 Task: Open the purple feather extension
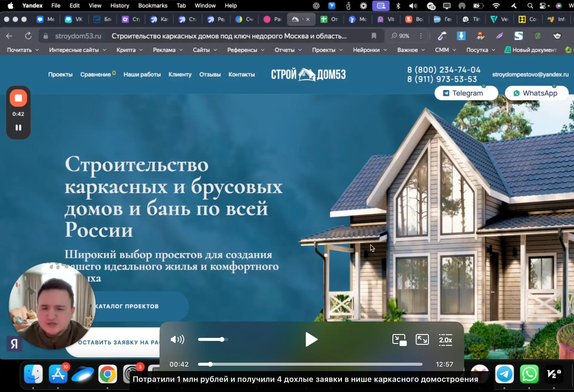tap(499, 36)
